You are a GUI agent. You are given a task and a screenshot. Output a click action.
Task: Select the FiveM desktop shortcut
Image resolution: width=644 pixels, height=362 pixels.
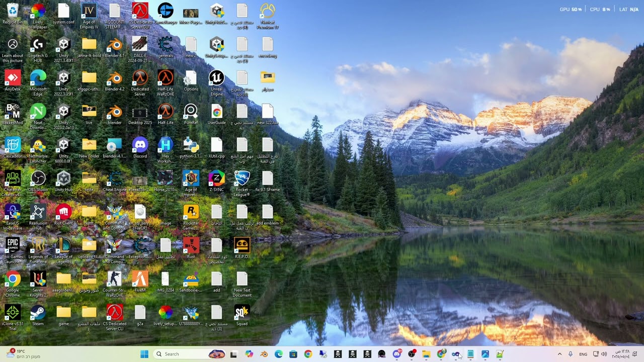coord(140,283)
